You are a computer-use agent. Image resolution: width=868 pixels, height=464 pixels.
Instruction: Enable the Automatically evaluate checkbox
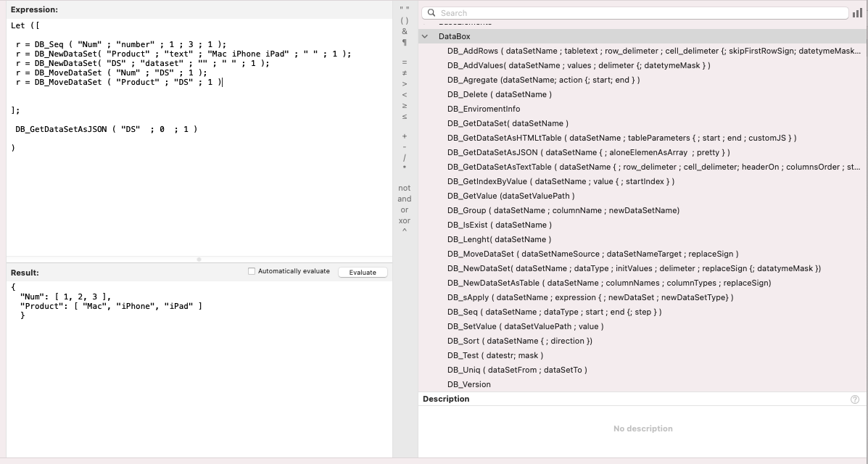[252, 271]
